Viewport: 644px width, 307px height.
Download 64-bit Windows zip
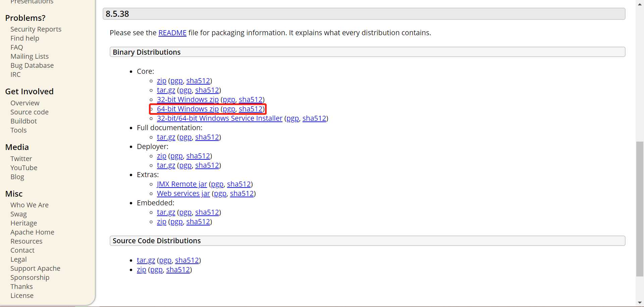(188, 109)
